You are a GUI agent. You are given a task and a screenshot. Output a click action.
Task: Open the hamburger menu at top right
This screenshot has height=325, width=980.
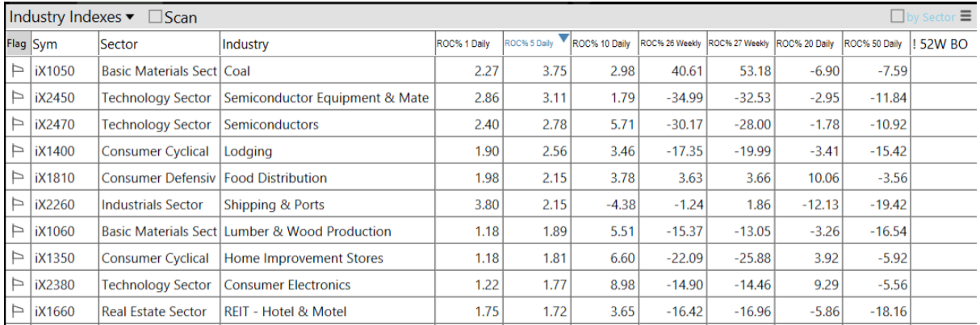coord(966,16)
